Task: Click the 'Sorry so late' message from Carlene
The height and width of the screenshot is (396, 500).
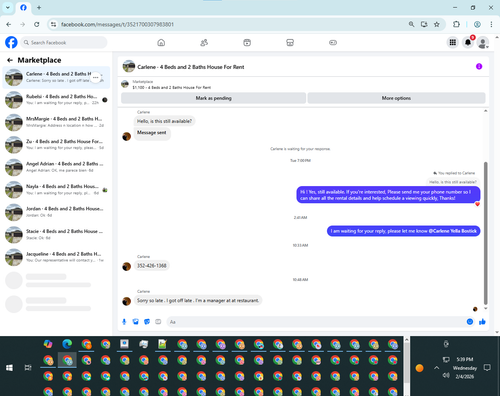Action: pos(198,300)
